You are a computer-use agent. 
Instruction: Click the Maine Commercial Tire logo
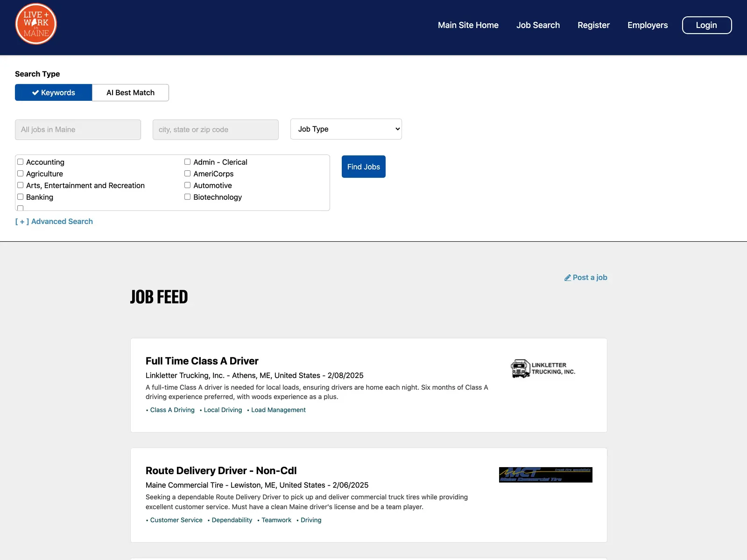[545, 475]
